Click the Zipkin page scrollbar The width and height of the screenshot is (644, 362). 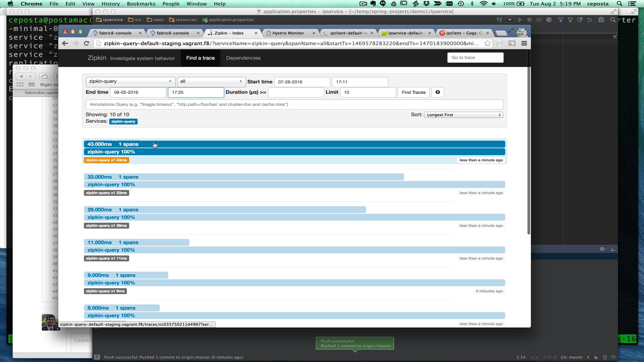(x=529, y=142)
